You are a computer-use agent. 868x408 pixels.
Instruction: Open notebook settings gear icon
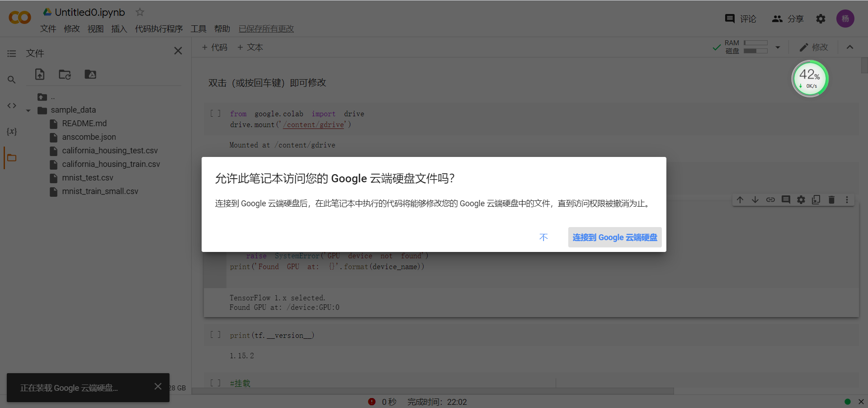(x=821, y=19)
